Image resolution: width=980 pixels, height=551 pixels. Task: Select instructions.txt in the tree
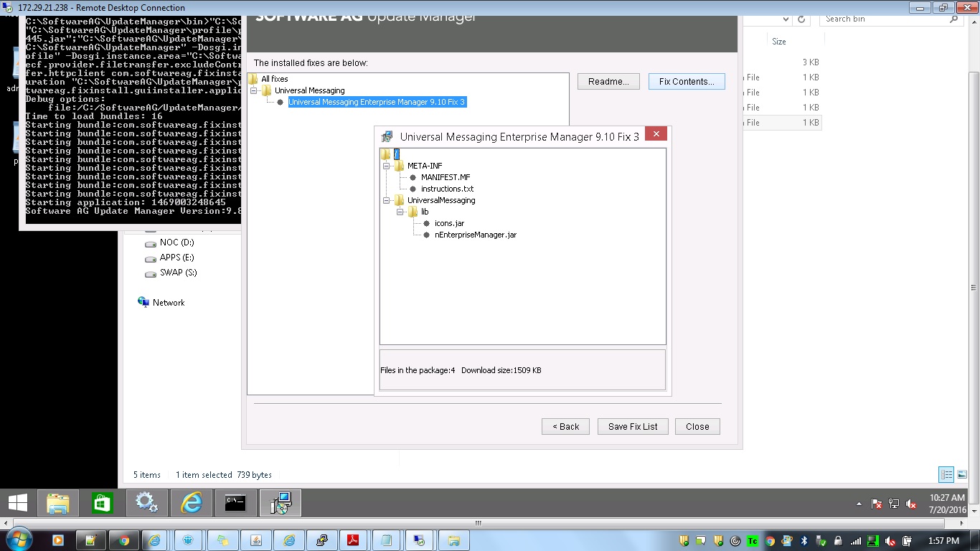(x=447, y=189)
